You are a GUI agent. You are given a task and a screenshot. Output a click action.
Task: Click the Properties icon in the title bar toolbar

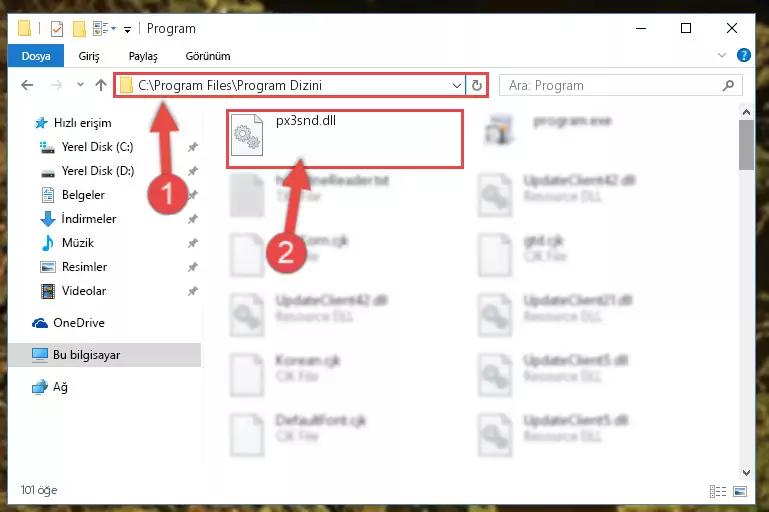coord(56,29)
